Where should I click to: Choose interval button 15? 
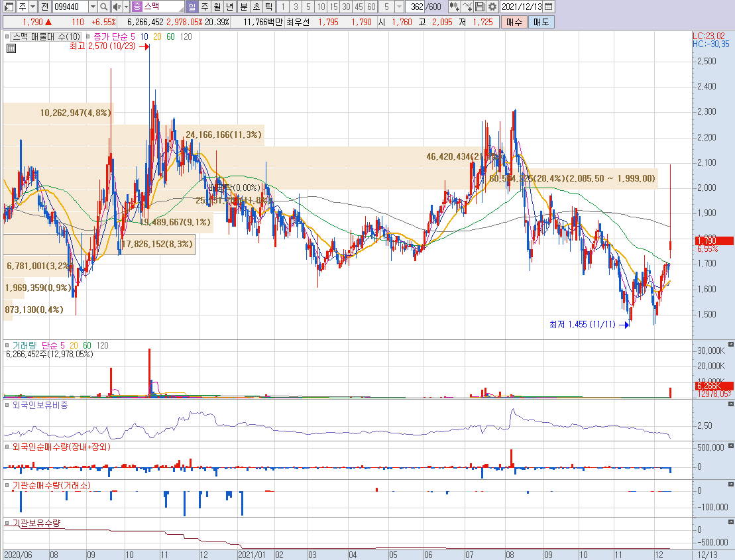tap(334, 7)
